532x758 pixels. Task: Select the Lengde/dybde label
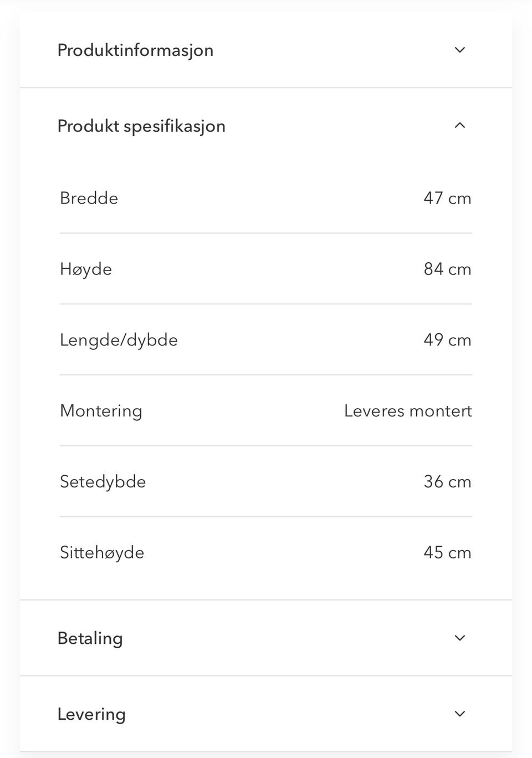tap(119, 340)
